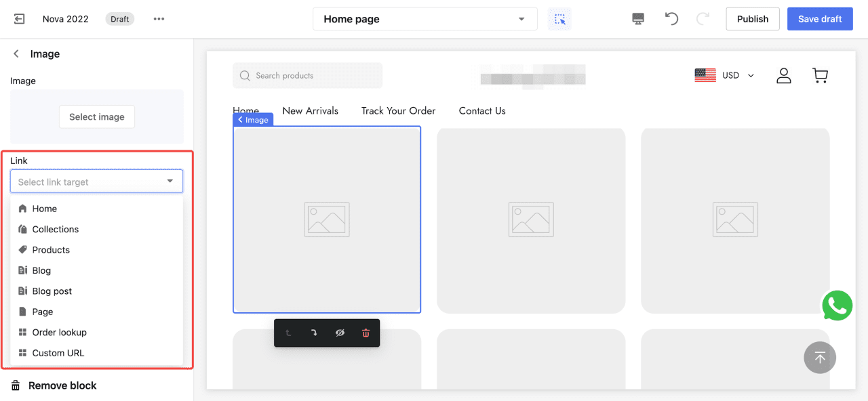Move block down with floating toolbar arrow
The height and width of the screenshot is (401, 868).
(x=314, y=333)
